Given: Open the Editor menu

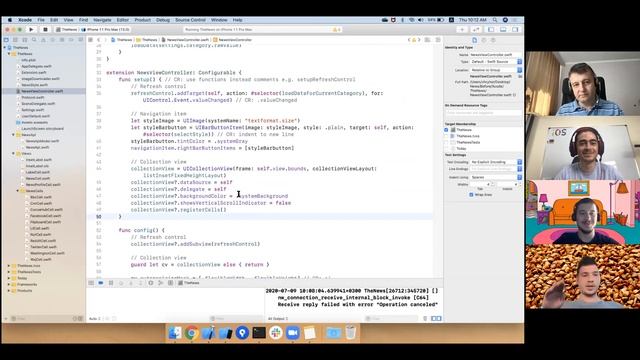Looking at the screenshot, I should (122, 20).
